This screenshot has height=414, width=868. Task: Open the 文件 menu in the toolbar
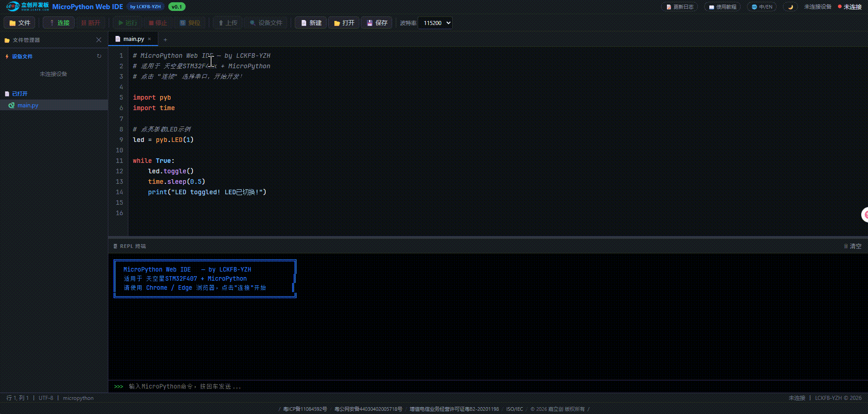point(20,23)
